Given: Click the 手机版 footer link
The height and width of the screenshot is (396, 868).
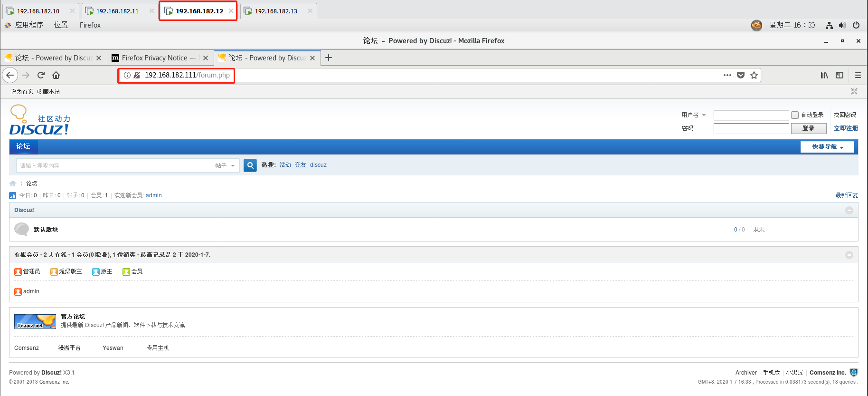Looking at the screenshot, I should [771, 373].
